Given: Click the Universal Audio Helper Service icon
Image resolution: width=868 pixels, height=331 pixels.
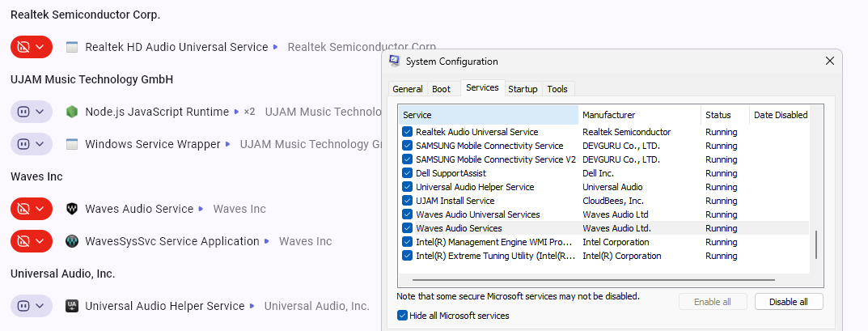Looking at the screenshot, I should coord(72,306).
